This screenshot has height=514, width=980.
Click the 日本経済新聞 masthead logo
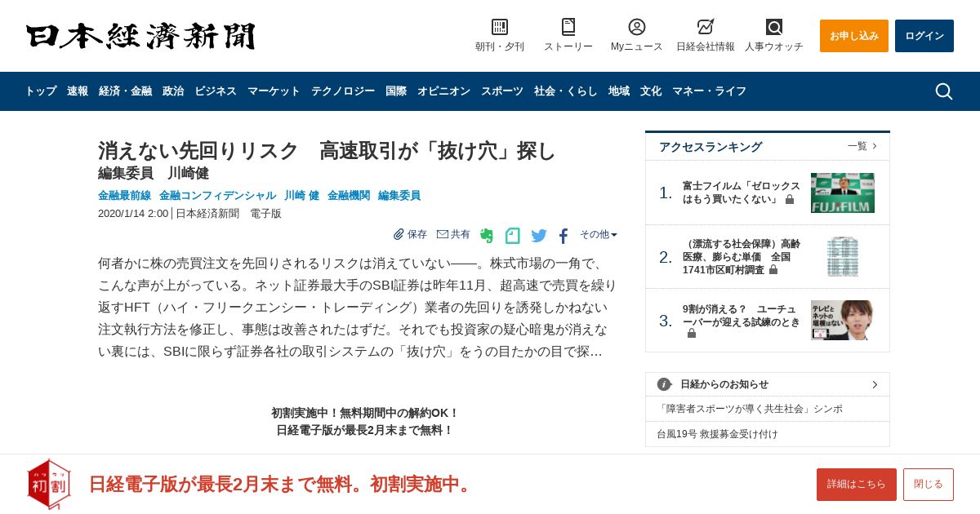pyautogui.click(x=140, y=37)
